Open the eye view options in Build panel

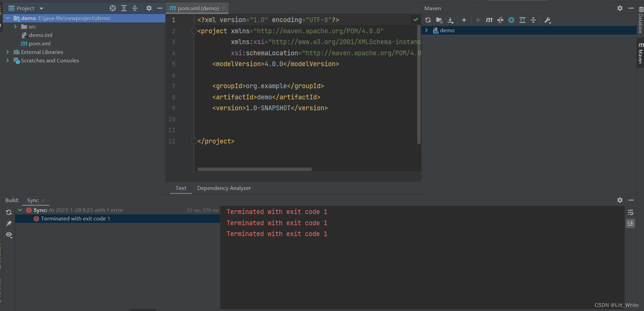tap(9, 235)
